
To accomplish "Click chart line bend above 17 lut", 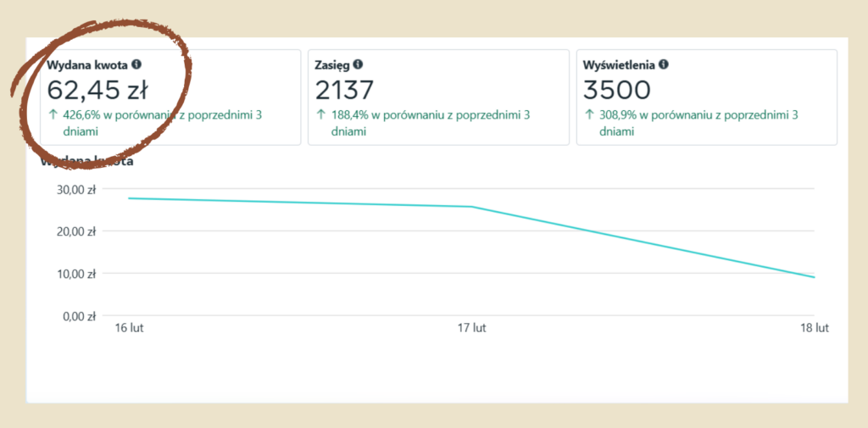I will [x=471, y=206].
